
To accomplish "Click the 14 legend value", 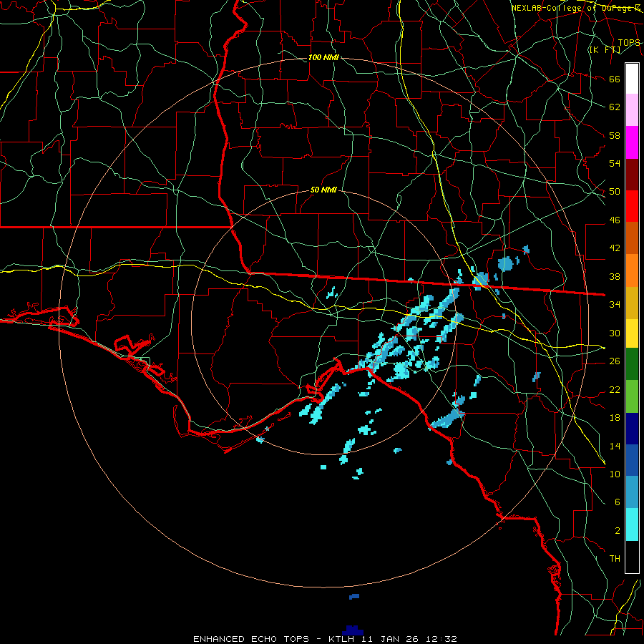I will tap(615, 446).
